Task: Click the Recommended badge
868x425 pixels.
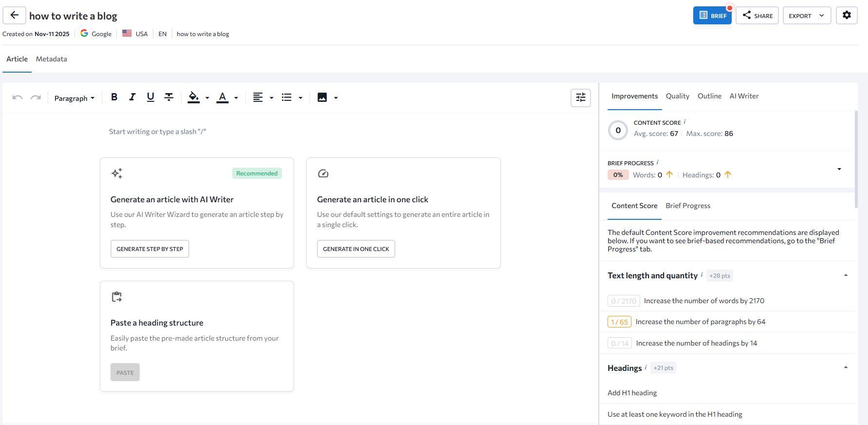Action: tap(257, 174)
